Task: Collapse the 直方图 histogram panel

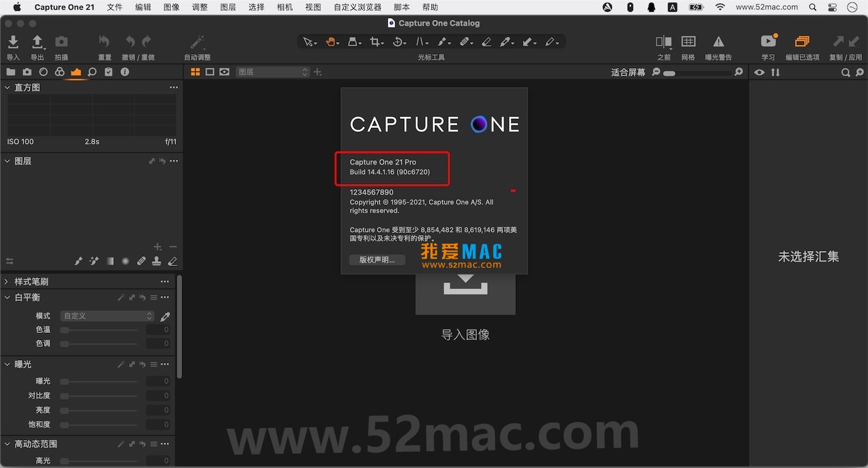Action: coord(7,87)
